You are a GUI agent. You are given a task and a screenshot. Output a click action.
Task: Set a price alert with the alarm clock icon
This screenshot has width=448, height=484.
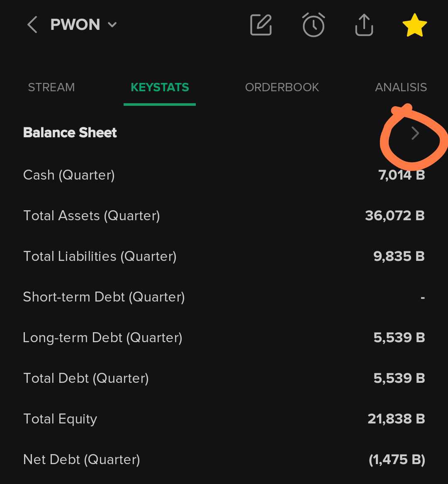point(313,25)
